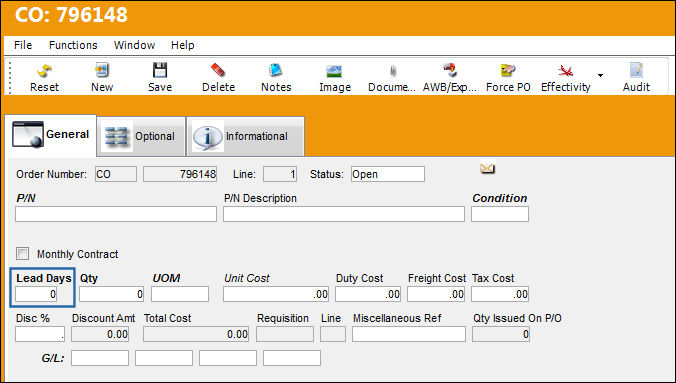Click the P/N input field
Image resolution: width=676 pixels, height=383 pixels.
tap(116, 214)
